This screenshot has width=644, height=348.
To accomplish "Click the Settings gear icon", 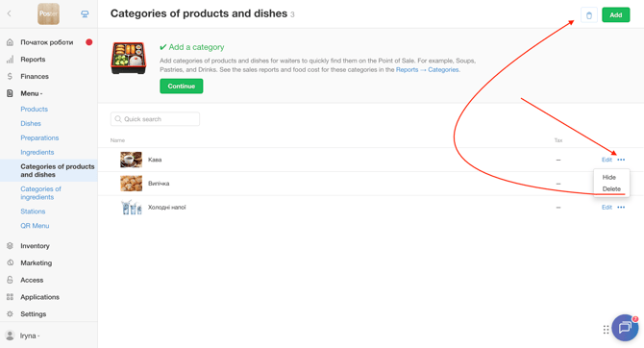I will coord(10,314).
